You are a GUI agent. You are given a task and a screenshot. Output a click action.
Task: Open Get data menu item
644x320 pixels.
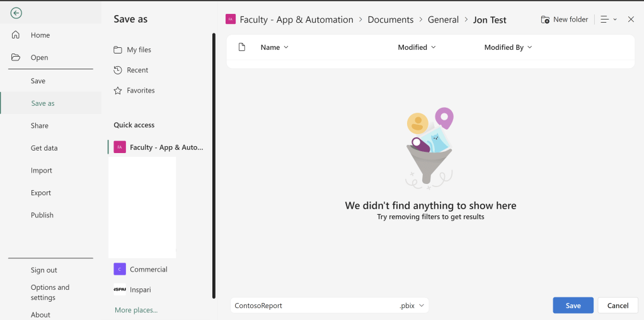coord(44,148)
